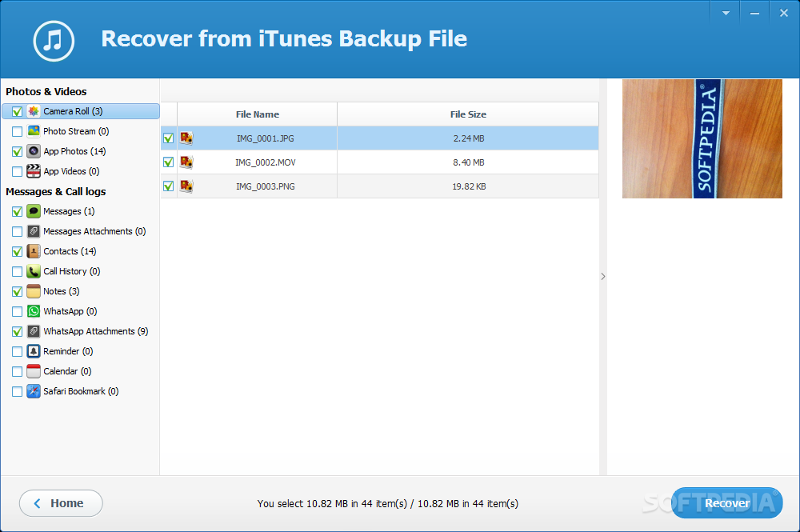Click the Safari Bookmark compass icon

[33, 391]
